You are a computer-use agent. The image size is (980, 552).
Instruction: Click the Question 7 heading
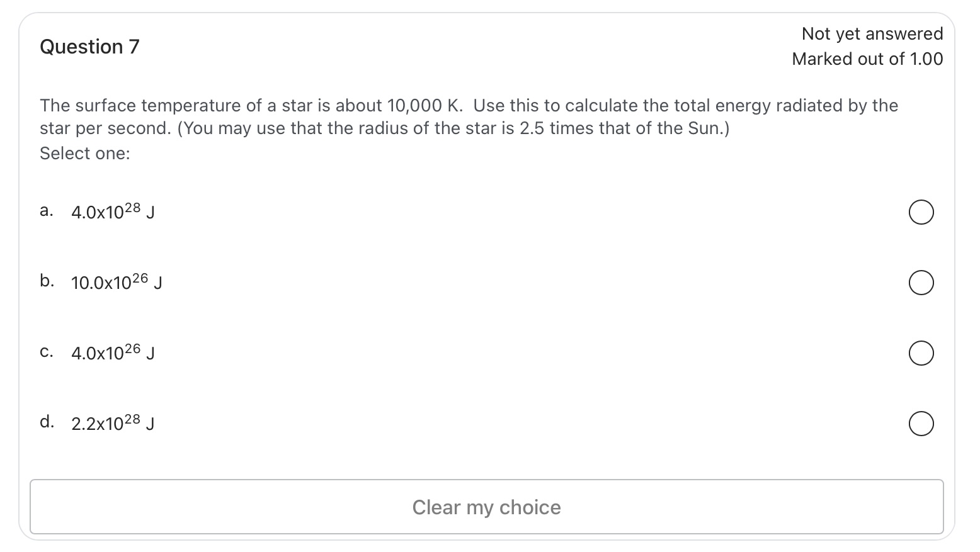pos(89,47)
